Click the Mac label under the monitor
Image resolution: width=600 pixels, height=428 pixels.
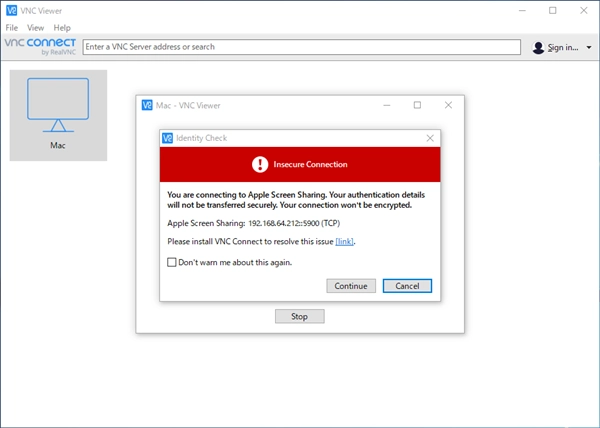58,145
